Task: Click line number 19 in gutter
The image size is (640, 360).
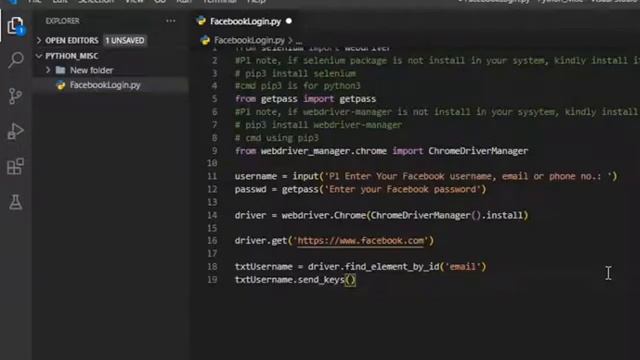Action: click(212, 280)
